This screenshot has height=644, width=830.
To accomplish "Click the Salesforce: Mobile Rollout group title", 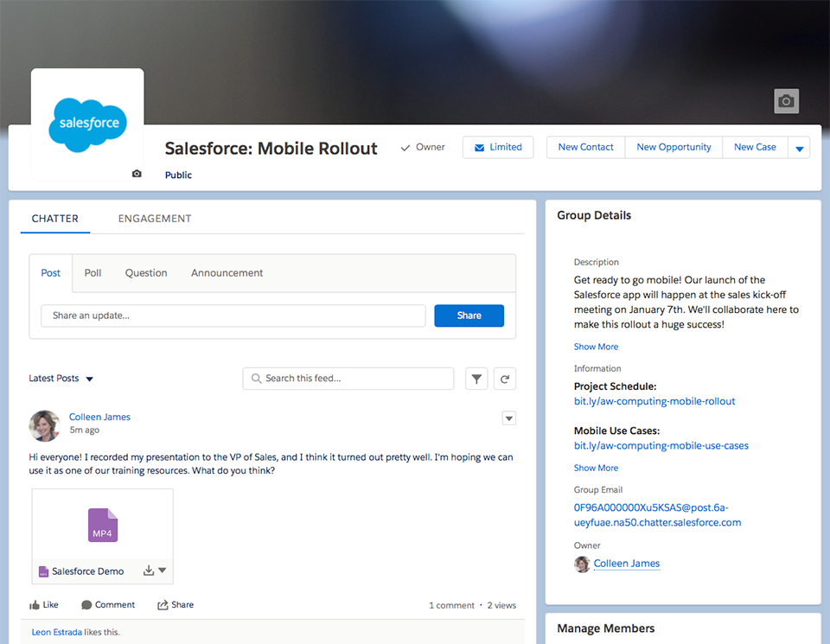I will (x=271, y=149).
